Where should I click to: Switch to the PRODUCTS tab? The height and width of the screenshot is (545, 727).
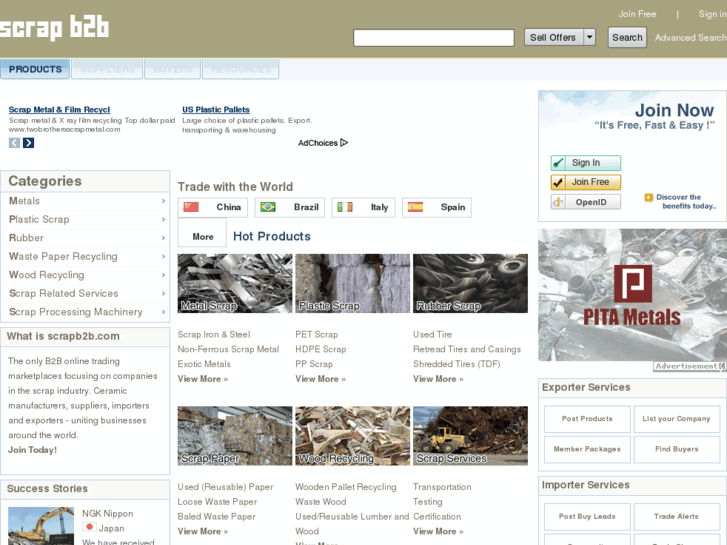click(x=35, y=69)
